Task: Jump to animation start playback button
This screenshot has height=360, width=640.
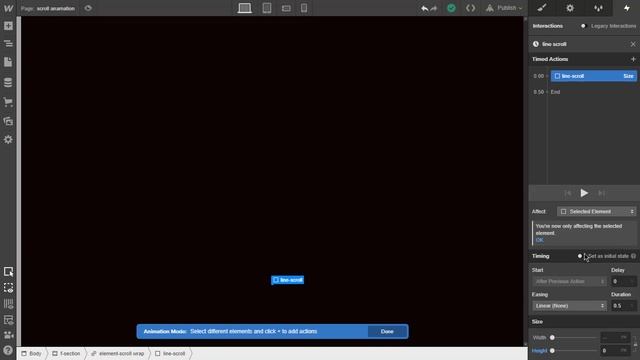Action: [x=567, y=193]
